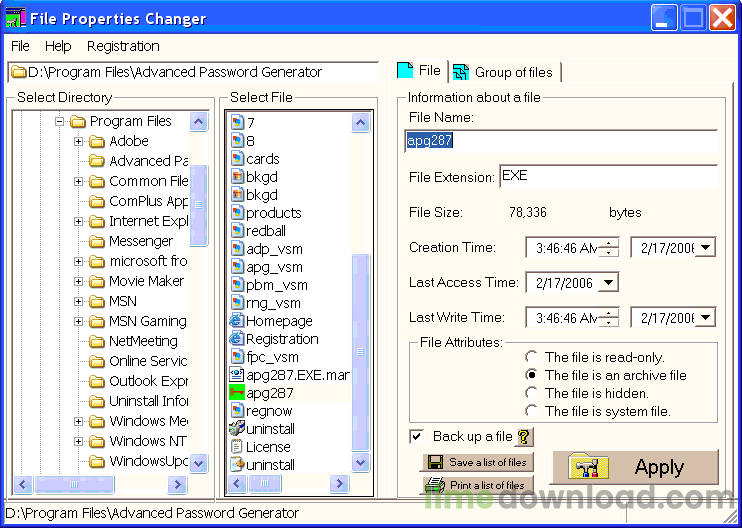Click the File Name input field
The height and width of the screenshot is (528, 742).
click(x=561, y=141)
